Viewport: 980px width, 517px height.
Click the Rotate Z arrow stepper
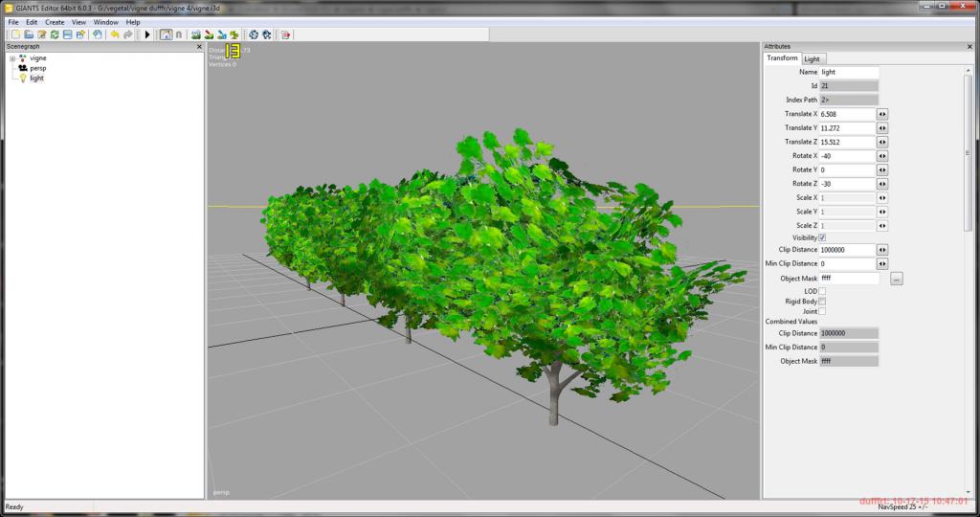click(881, 184)
